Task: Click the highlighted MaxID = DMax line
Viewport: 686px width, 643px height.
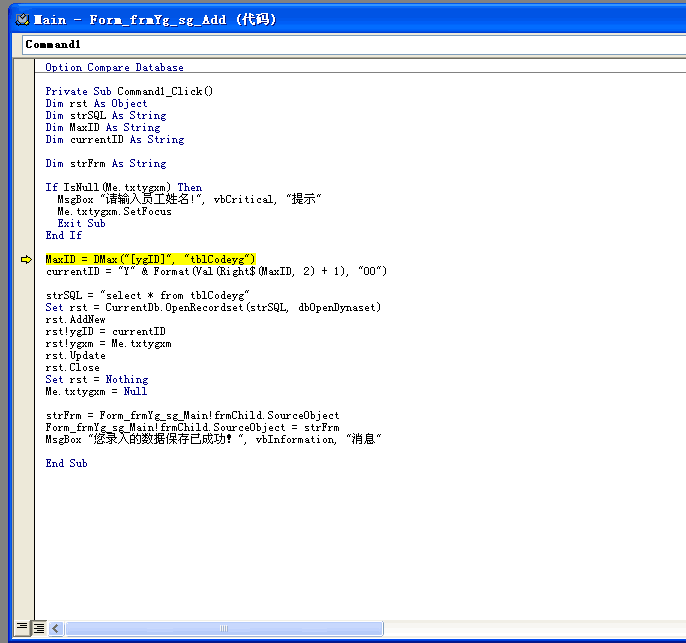Action: [x=150, y=259]
